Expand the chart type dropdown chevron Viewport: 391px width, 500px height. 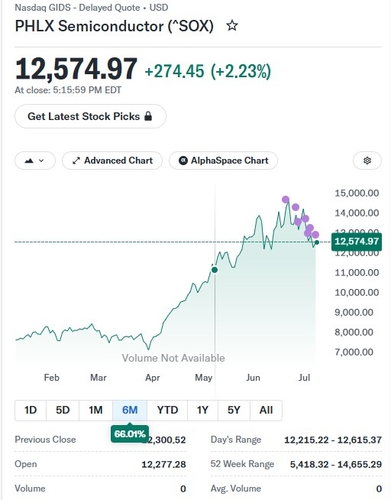click(x=41, y=161)
